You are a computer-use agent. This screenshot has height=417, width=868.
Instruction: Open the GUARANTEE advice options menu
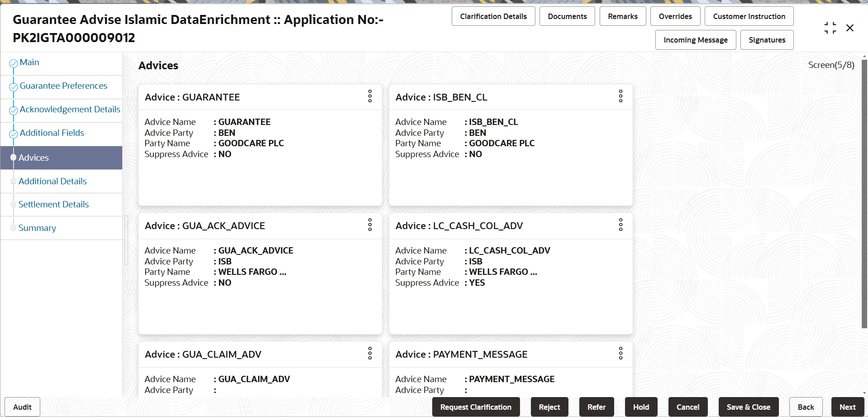tap(370, 96)
